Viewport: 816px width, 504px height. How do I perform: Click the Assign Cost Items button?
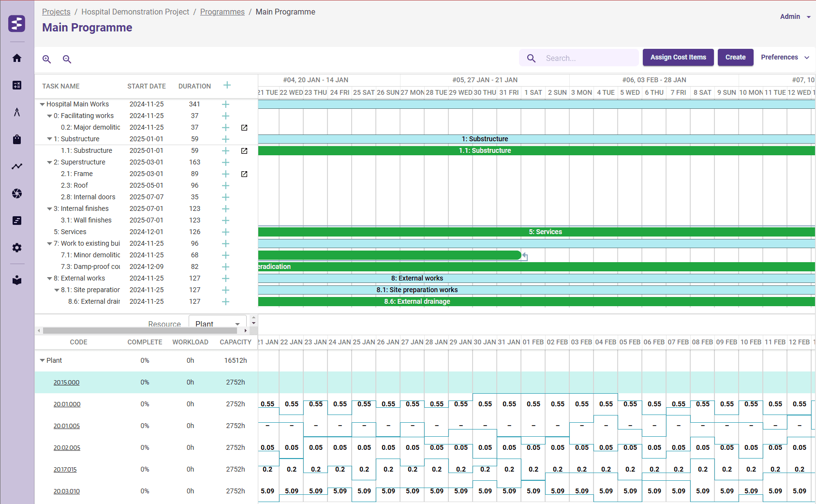click(678, 57)
